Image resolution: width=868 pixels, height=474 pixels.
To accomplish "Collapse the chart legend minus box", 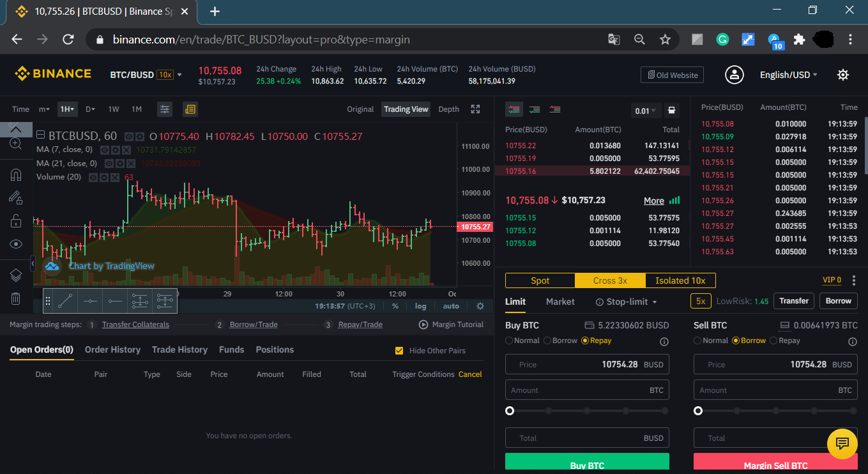I will [x=40, y=135].
